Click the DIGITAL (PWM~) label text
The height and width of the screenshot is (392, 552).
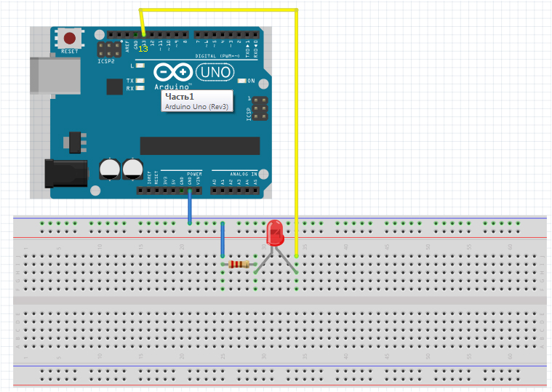(x=217, y=56)
